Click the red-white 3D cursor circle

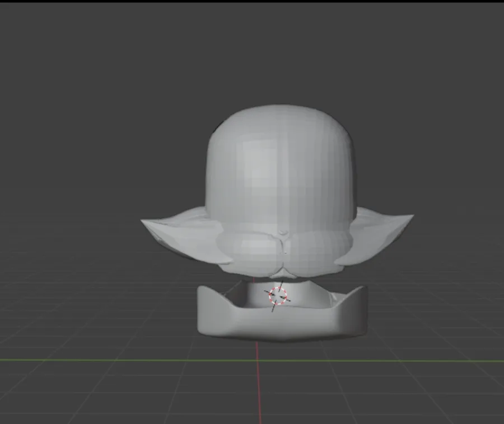pos(278,295)
